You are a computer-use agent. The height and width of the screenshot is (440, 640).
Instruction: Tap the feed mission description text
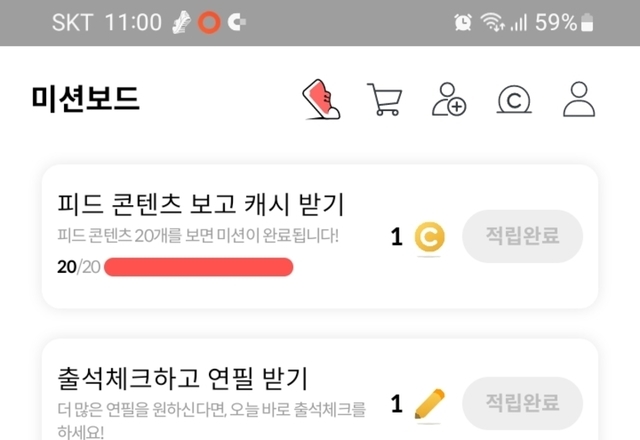198,237
